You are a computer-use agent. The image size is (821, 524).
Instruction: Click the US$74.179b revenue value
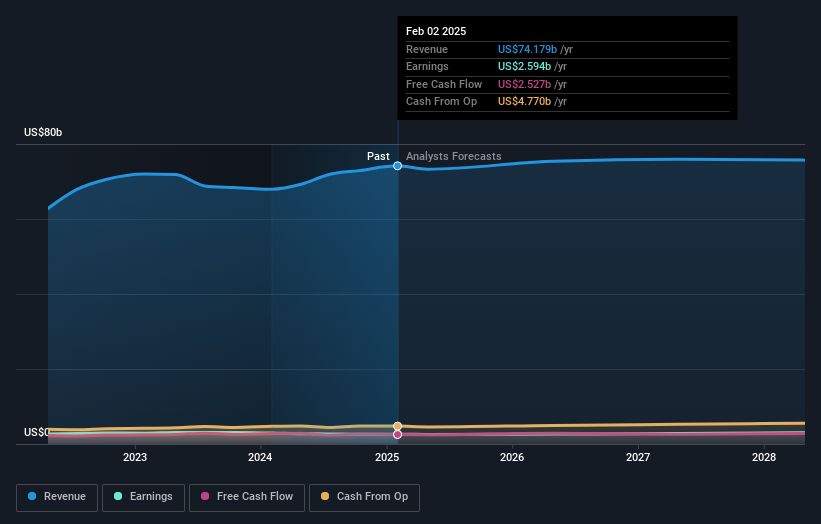point(527,49)
